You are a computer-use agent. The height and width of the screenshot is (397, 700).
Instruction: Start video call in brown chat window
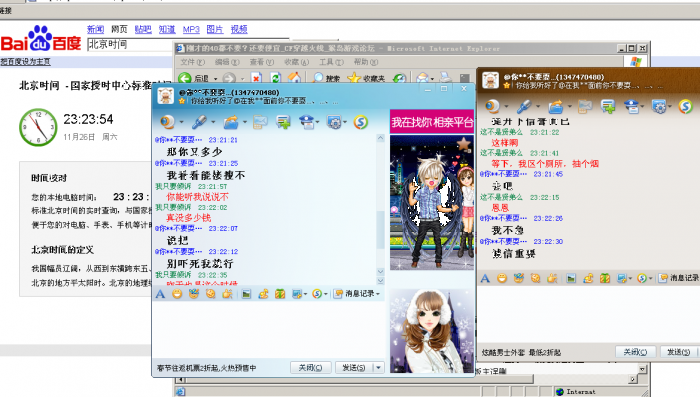[492, 106]
